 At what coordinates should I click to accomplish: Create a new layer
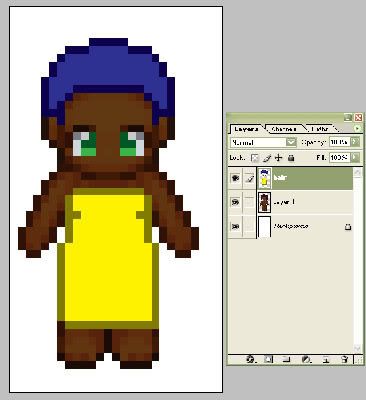(x=326, y=360)
